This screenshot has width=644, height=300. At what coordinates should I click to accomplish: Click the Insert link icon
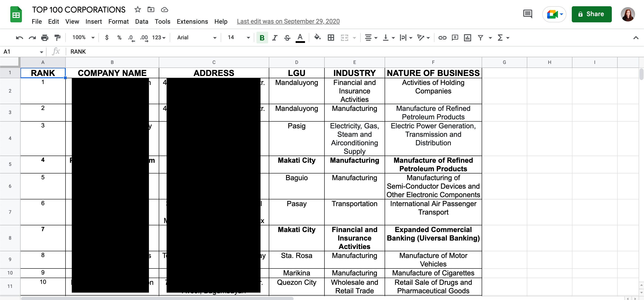click(442, 38)
